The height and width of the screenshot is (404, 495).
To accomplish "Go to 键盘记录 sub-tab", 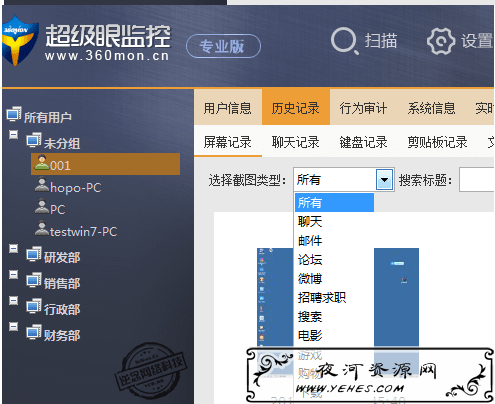I will [x=363, y=142].
